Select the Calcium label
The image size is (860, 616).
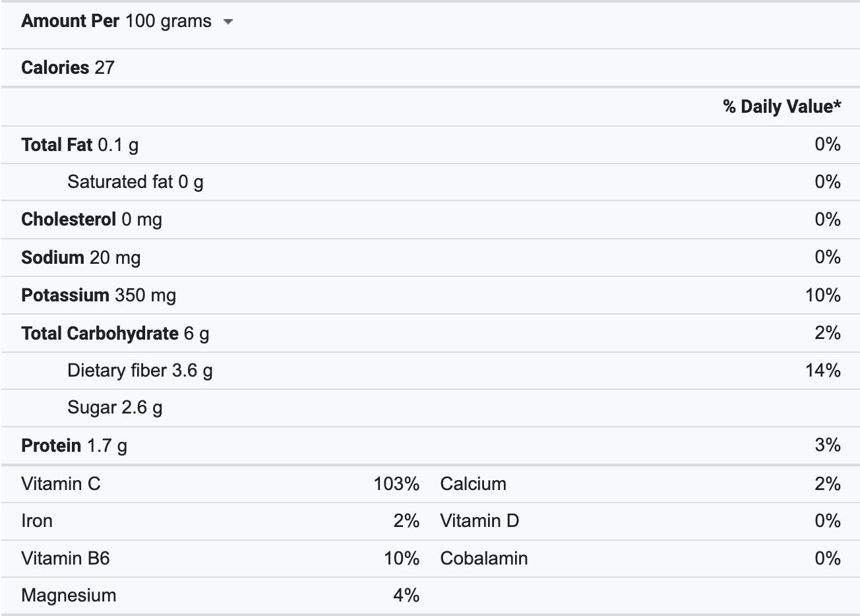(x=473, y=483)
